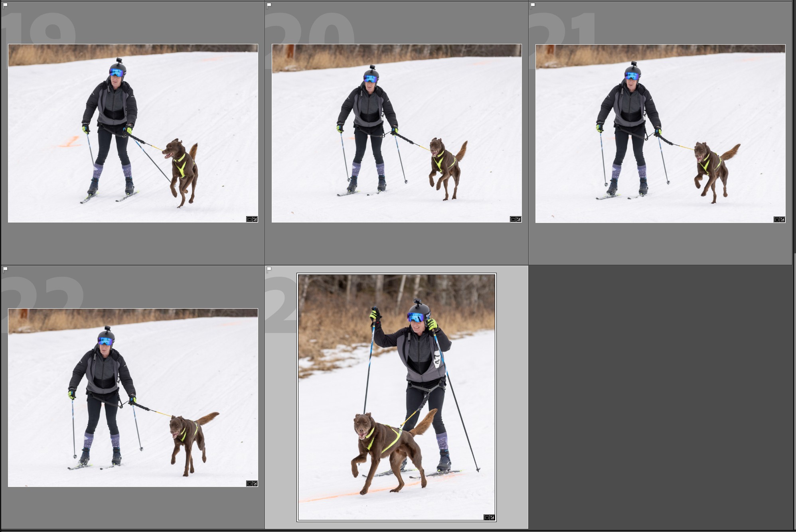Viewport: 796px width, 532px height.
Task: Click adjustments badge on selected portrait photo
Action: coord(492,518)
